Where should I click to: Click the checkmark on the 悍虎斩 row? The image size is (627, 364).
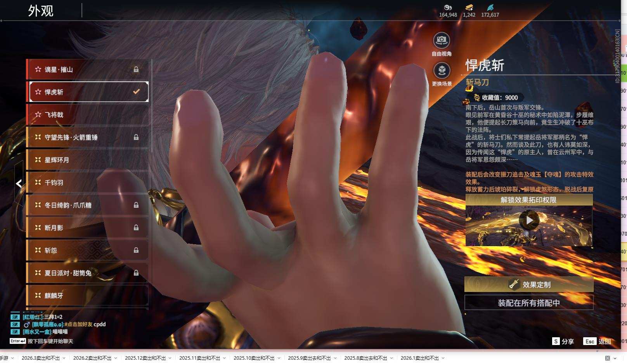click(136, 92)
